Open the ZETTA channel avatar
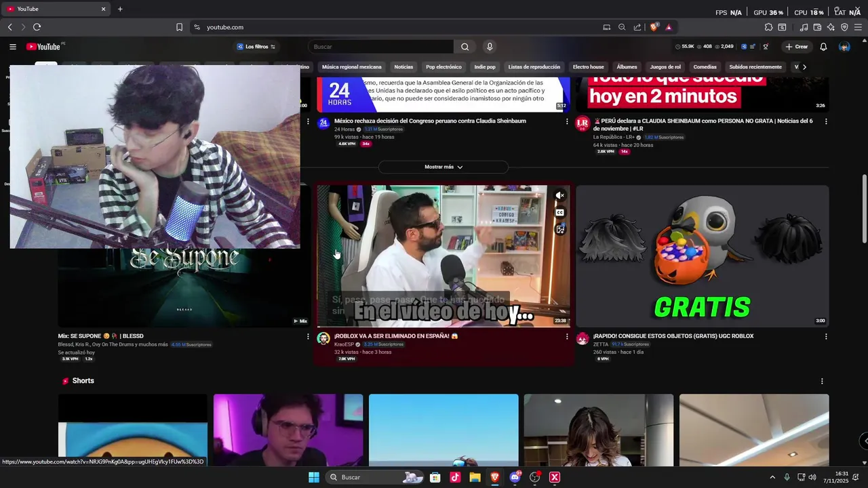Image resolution: width=868 pixels, height=488 pixels. (583, 339)
